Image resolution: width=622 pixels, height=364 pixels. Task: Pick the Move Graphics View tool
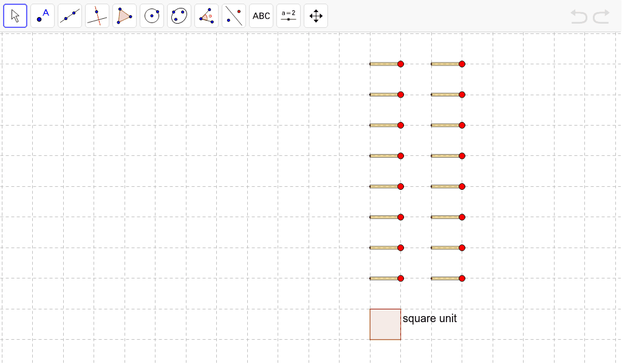click(316, 16)
